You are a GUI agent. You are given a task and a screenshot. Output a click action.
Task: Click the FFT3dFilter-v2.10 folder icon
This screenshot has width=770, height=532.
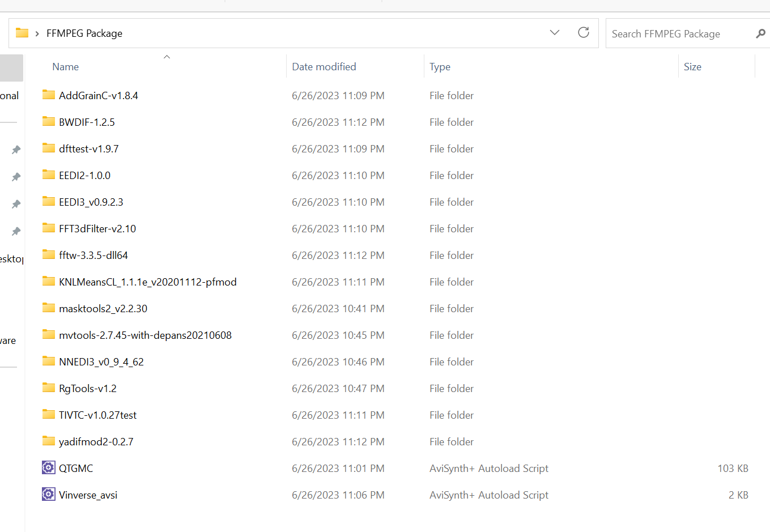click(x=49, y=228)
